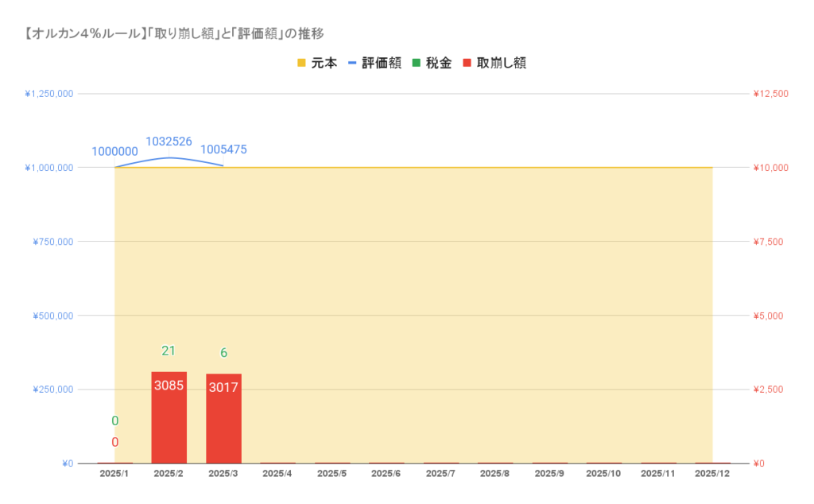The width and height of the screenshot is (814, 504).
Task: Click the green 0 label above 2025/1
Action: pos(114,421)
